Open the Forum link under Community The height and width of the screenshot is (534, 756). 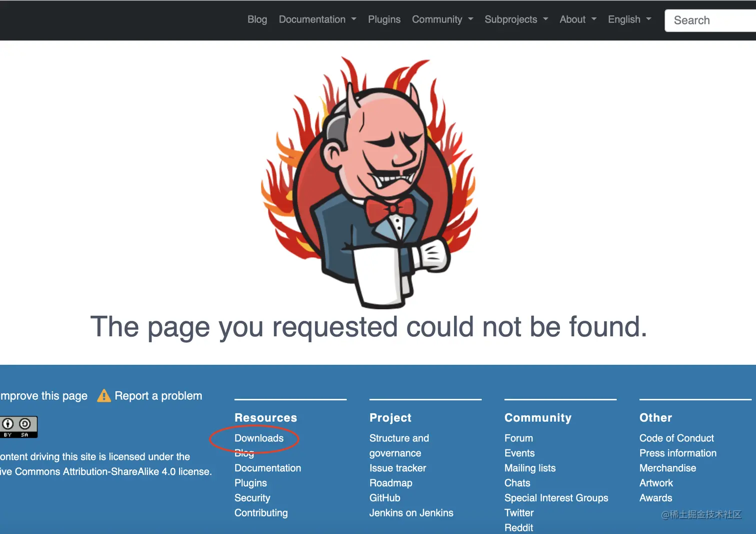(x=518, y=438)
